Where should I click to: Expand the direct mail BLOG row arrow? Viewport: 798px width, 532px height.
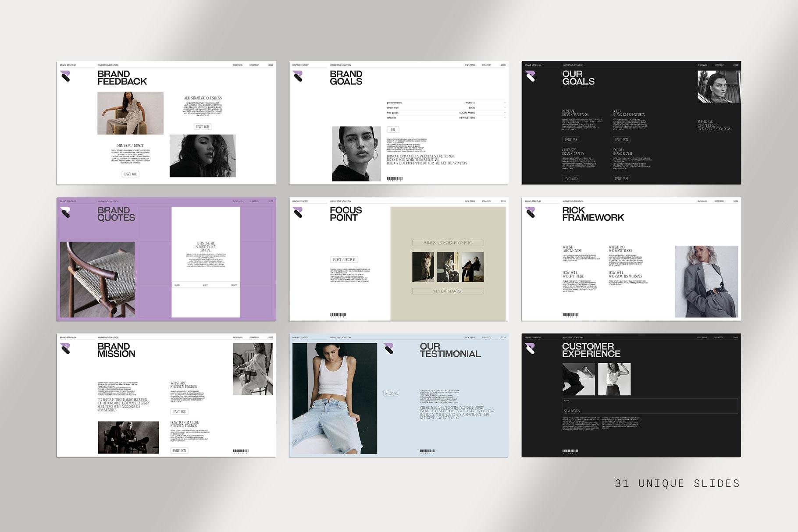[505, 108]
